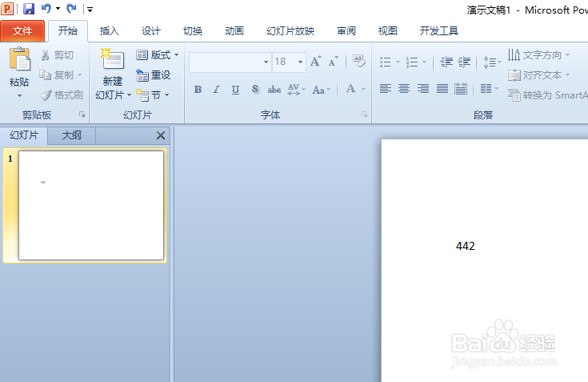The width and height of the screenshot is (588, 382).
Task: Open the 字体 dialog launcher
Action: (364, 115)
